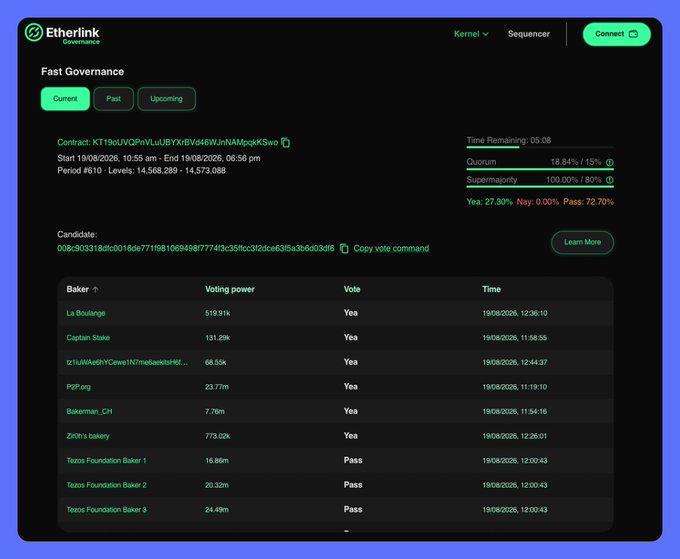Open Tezos Foundation Baker 3 link
Viewport: 680px width, 559px height.
pyautogui.click(x=106, y=510)
